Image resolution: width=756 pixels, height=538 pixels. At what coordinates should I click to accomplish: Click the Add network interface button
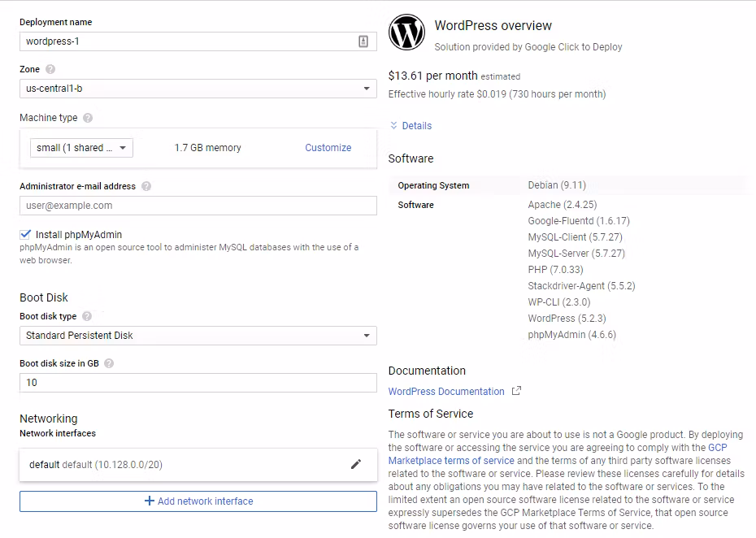[x=198, y=501]
